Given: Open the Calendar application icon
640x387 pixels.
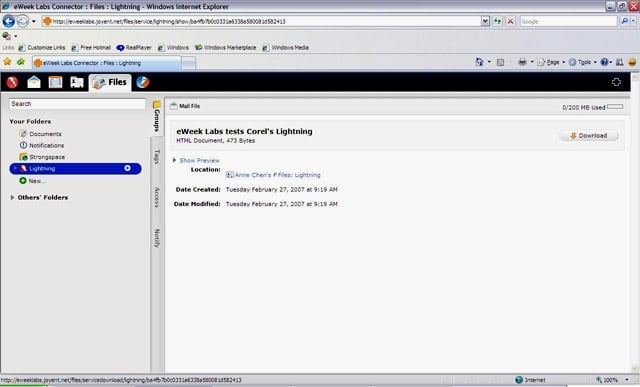Looking at the screenshot, I should click(x=56, y=82).
